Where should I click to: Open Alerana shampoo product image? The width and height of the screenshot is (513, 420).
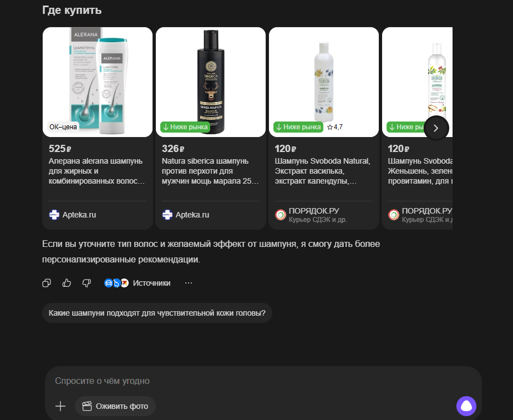[98, 82]
